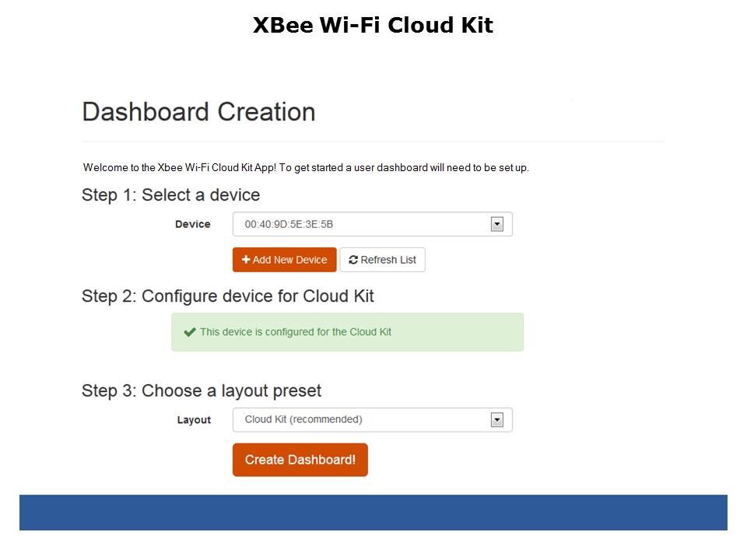Screen dimensions: 747x560
Task: Click the "This device is configured" green banner
Action: click(347, 332)
